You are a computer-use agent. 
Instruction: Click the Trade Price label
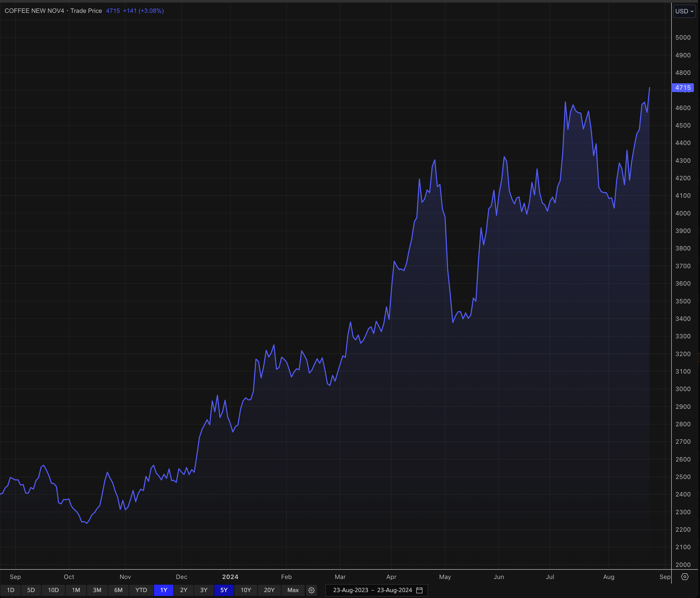click(86, 11)
